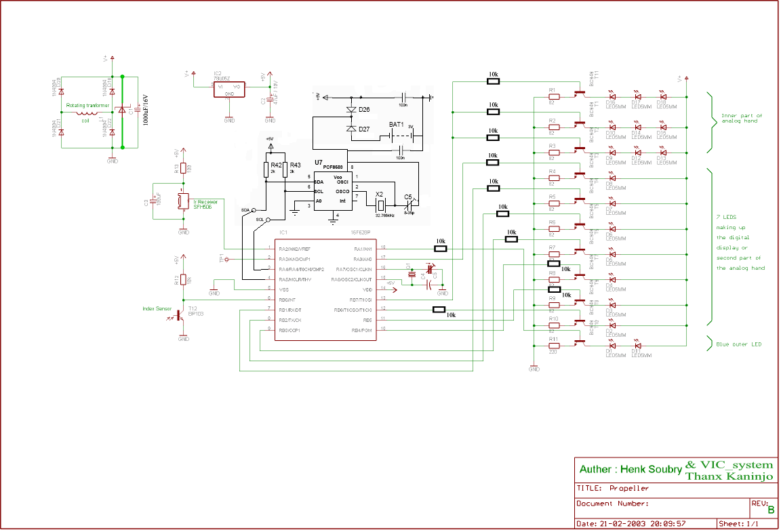Click the Blue outer LED label
The height and width of the screenshot is (532, 781).
tap(739, 344)
